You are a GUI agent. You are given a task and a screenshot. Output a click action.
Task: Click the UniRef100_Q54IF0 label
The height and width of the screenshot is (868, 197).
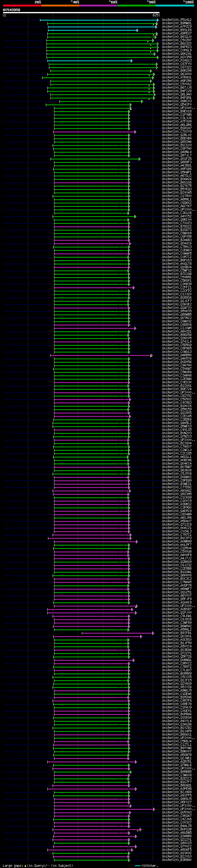point(177,105)
